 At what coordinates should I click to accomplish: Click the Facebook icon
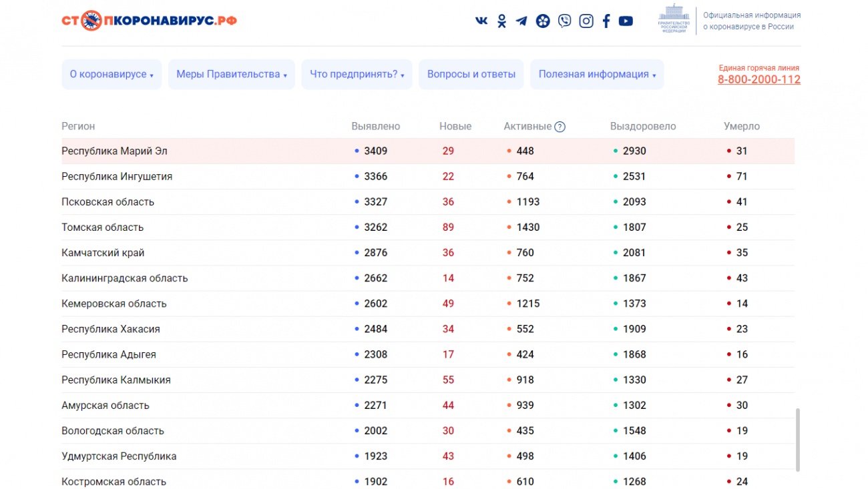pos(606,21)
